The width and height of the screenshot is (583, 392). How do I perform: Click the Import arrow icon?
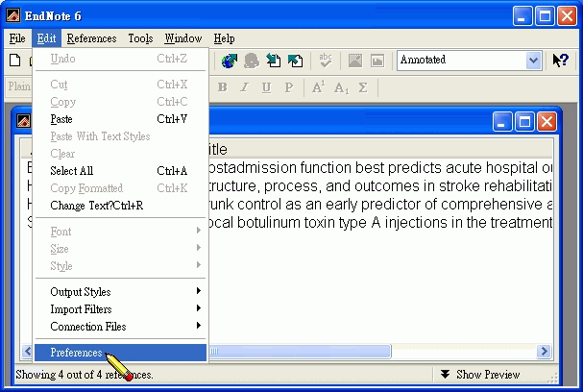click(274, 61)
